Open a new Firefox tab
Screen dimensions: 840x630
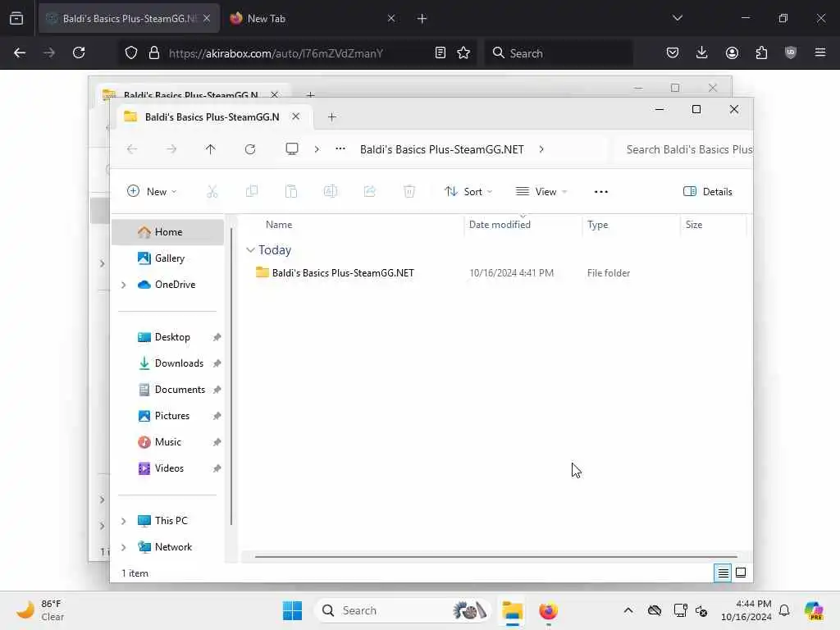click(422, 18)
